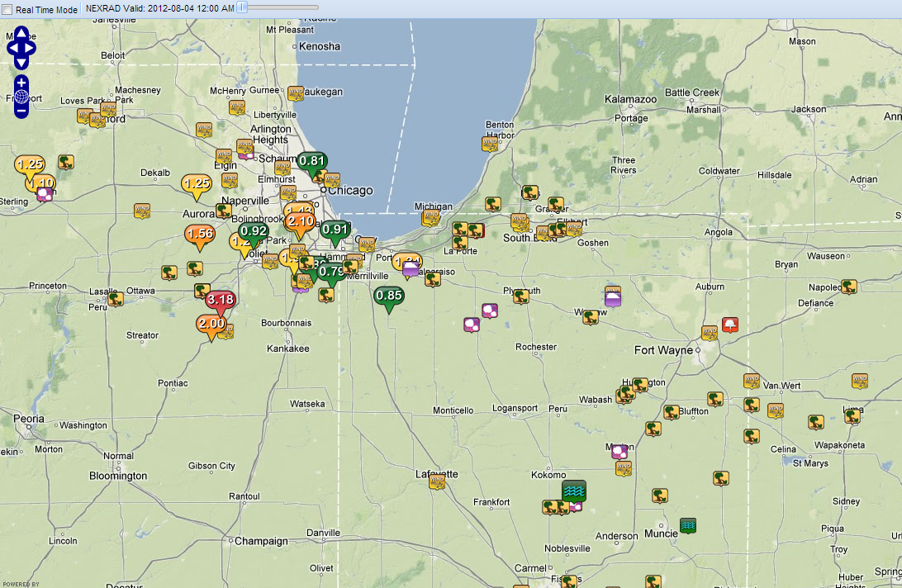Open the tree damage icon near Lasalle
The image size is (902, 588).
pos(116,299)
